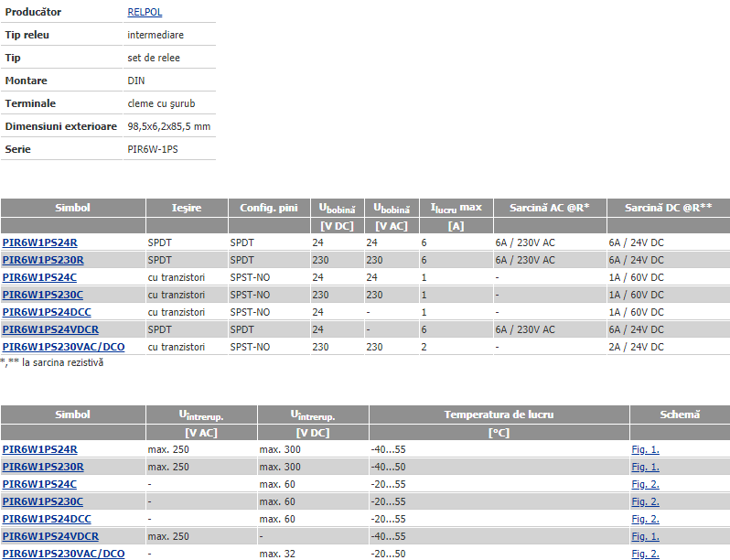Screen dimensions: 730x560
Task: Open PIR6W1PS24DCC in the second table
Action: (47, 519)
